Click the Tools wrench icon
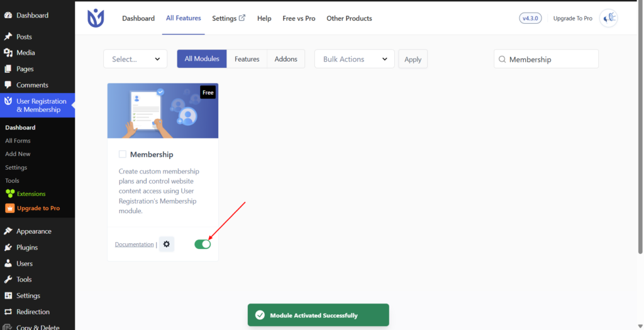Screen dimensions: 644x330 (x=8, y=280)
